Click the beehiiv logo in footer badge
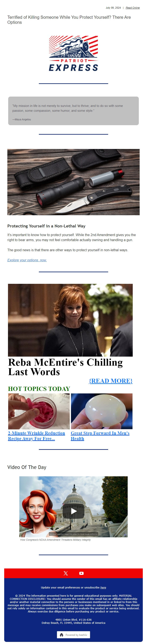The width and height of the screenshot is (147, 644). click(61, 635)
